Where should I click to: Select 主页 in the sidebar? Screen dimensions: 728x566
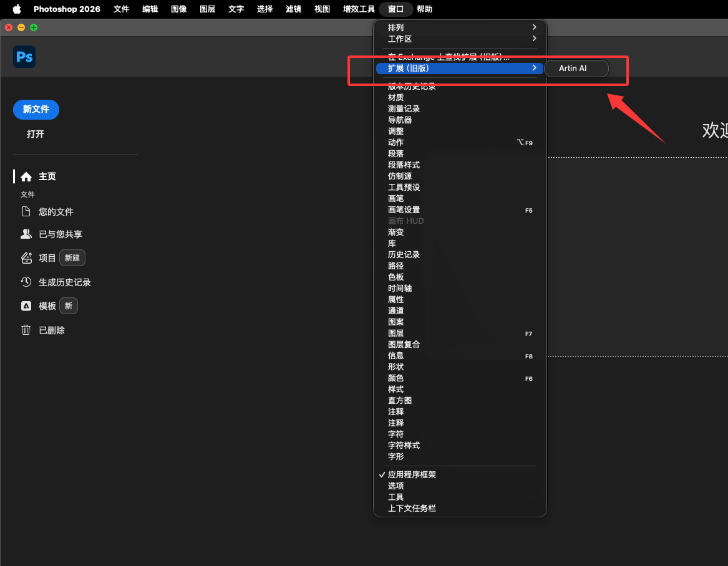click(47, 176)
